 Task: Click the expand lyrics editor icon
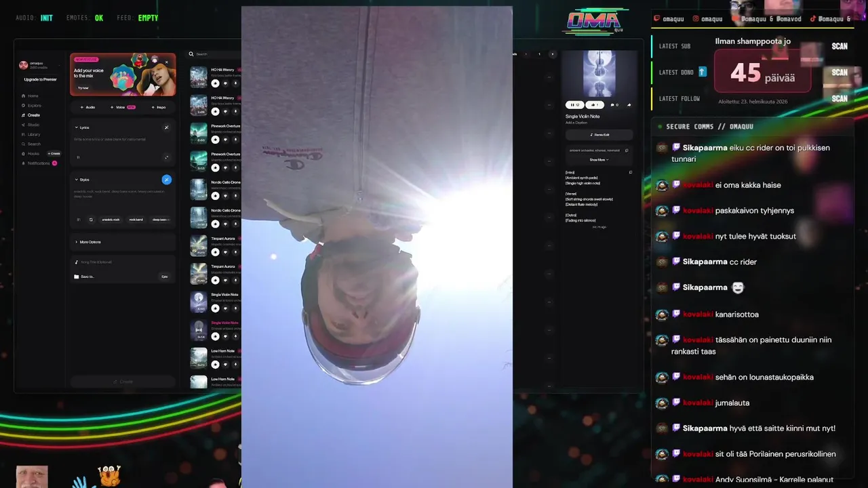[166, 157]
